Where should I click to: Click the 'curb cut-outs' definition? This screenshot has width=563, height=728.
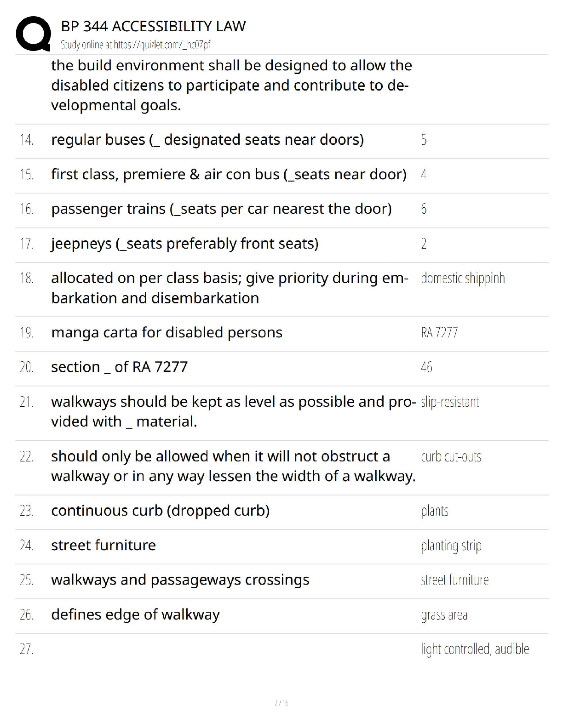(451, 457)
